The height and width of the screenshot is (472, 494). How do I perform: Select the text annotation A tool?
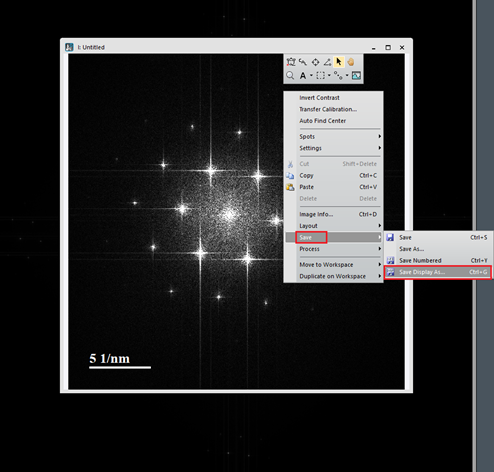tap(303, 76)
